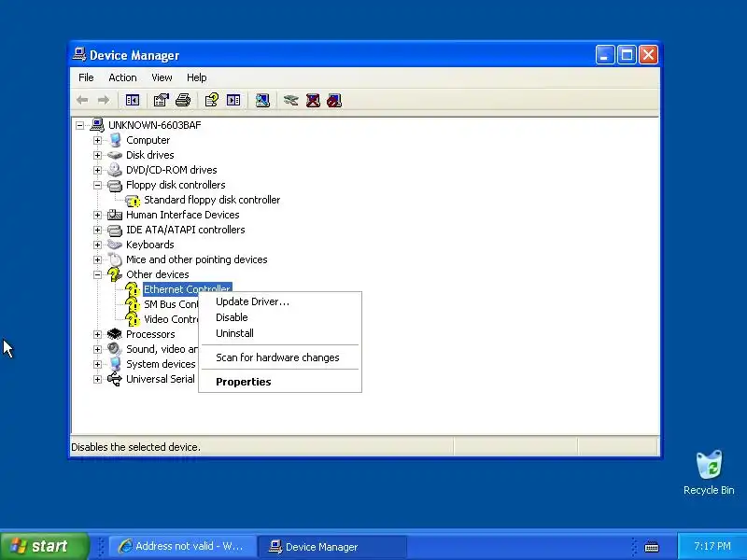Click the Mice and other pointing devices icon
Viewport: 747px width, 560px height.
click(115, 259)
